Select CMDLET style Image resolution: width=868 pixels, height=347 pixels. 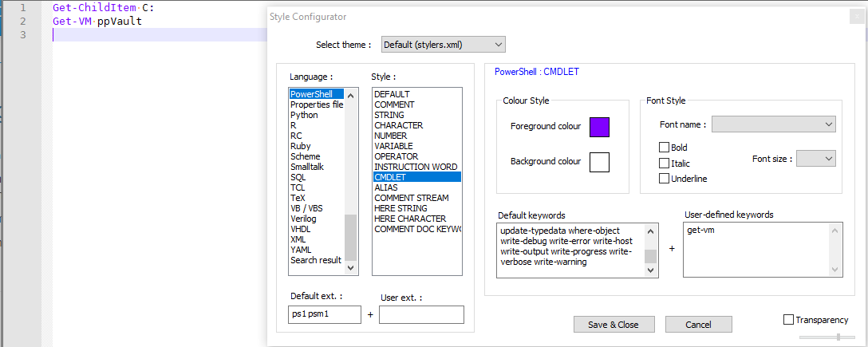click(416, 177)
